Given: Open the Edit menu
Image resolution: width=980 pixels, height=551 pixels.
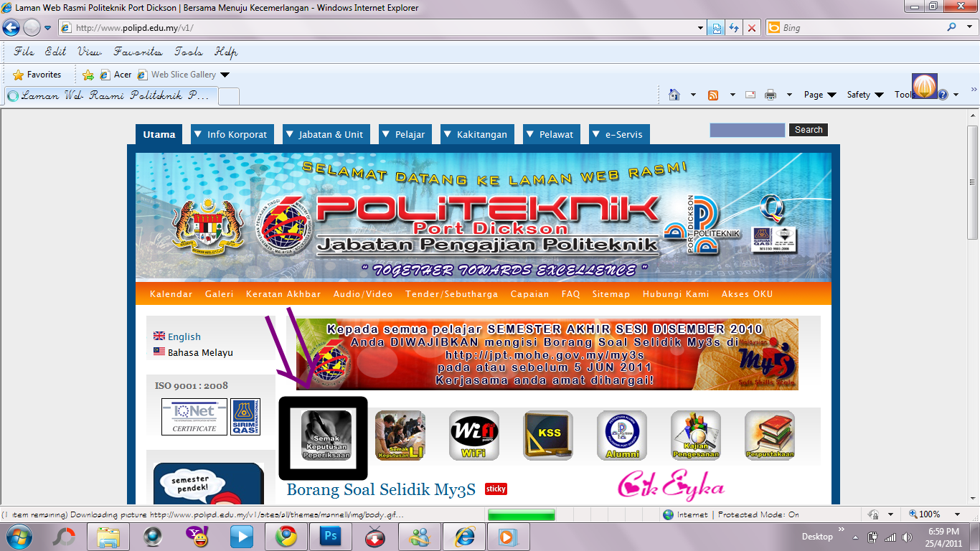Looking at the screenshot, I should (x=55, y=52).
